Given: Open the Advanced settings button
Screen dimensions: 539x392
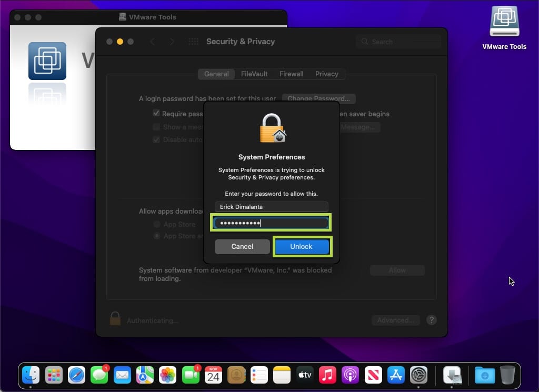Looking at the screenshot, I should pyautogui.click(x=396, y=320).
